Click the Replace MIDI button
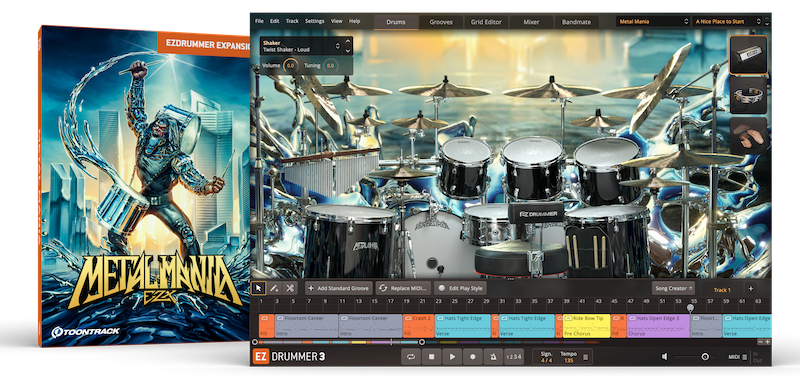This screenshot has width=800, height=380. pos(404,288)
